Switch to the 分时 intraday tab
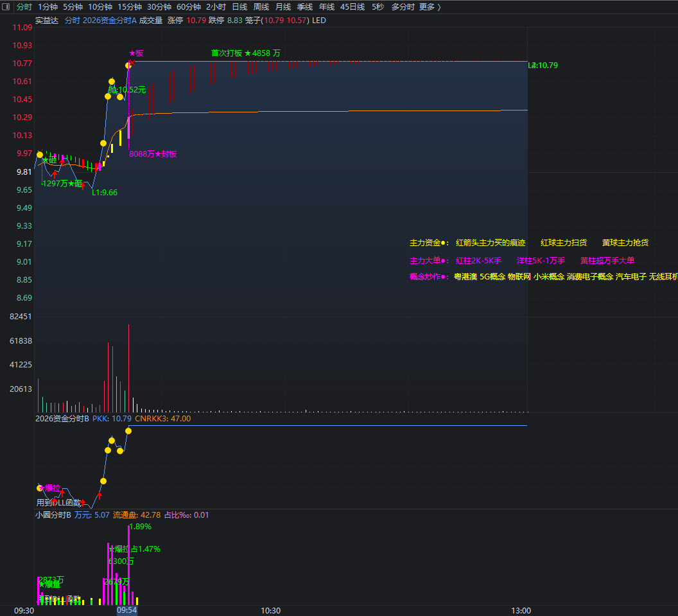This screenshot has width=678, height=616. (24, 7)
